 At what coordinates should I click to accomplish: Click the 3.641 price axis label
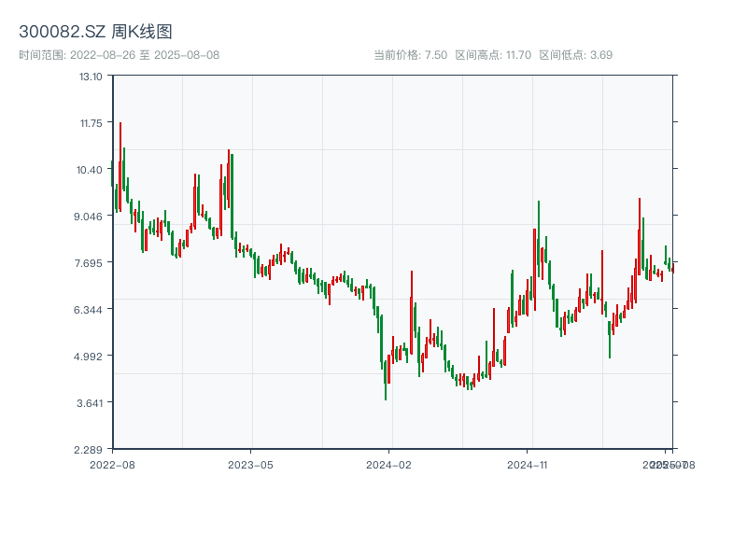click(x=90, y=403)
